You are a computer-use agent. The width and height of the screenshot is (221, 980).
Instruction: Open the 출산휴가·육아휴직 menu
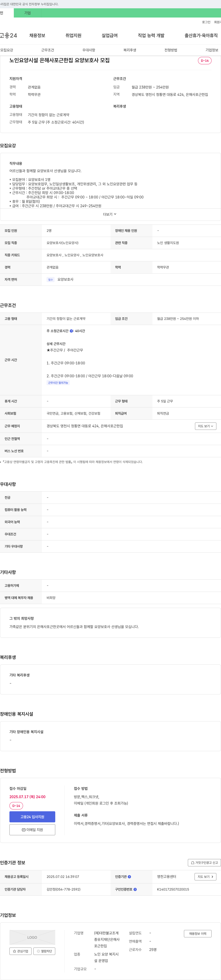coord(201,35)
